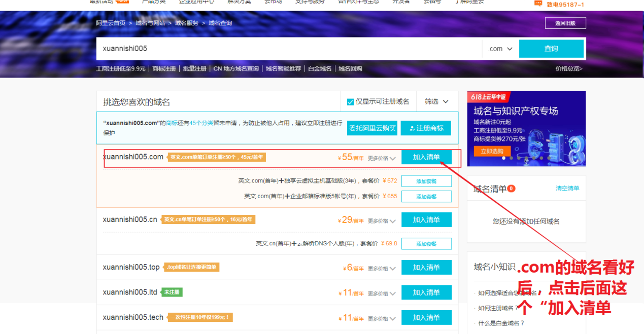This screenshot has width=644, height=334.
Task: Click the domain search input field
Action: (x=289, y=49)
